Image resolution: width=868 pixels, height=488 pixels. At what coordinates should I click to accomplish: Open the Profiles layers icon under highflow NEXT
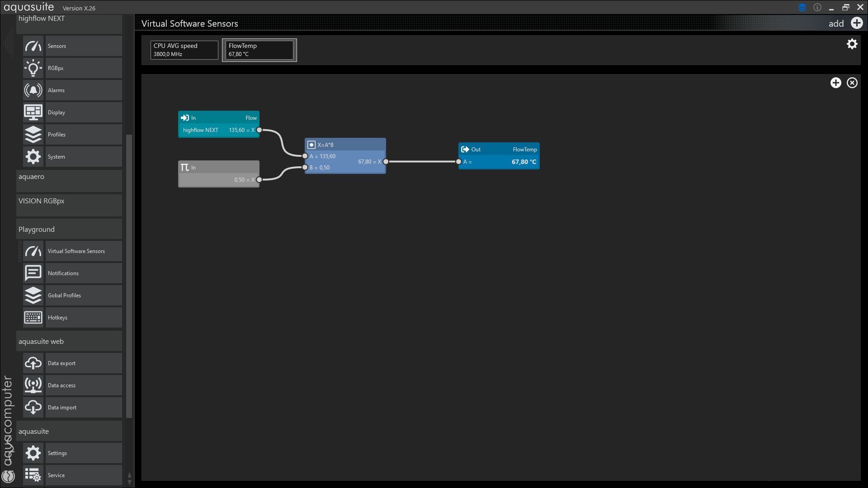pyautogui.click(x=33, y=135)
